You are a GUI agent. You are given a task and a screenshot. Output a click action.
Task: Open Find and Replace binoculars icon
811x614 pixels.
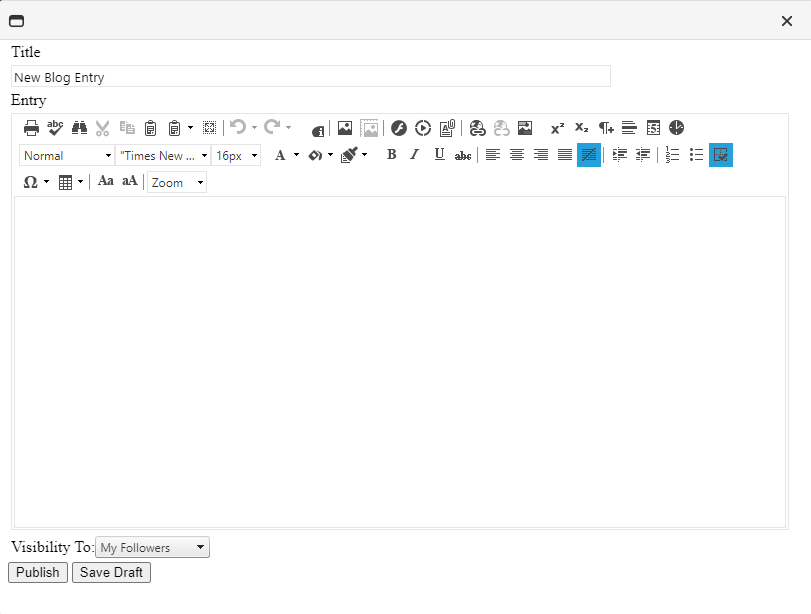pos(79,128)
